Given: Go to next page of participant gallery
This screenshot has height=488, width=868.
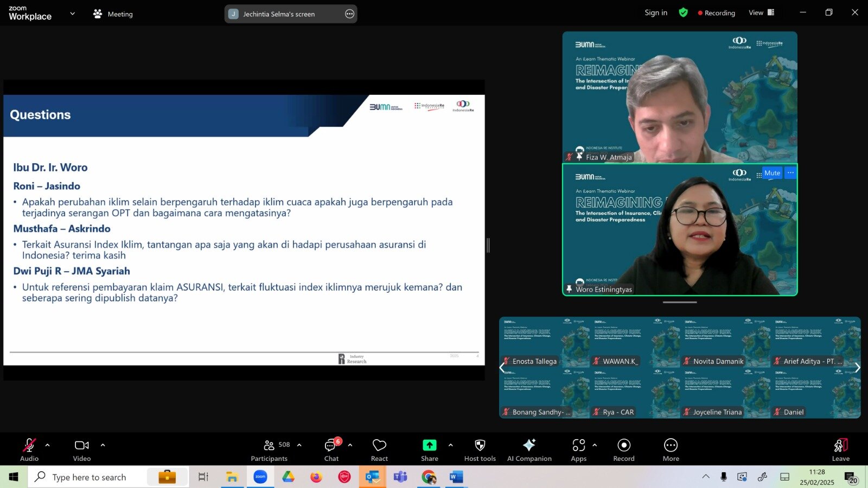Looking at the screenshot, I should coord(857,368).
